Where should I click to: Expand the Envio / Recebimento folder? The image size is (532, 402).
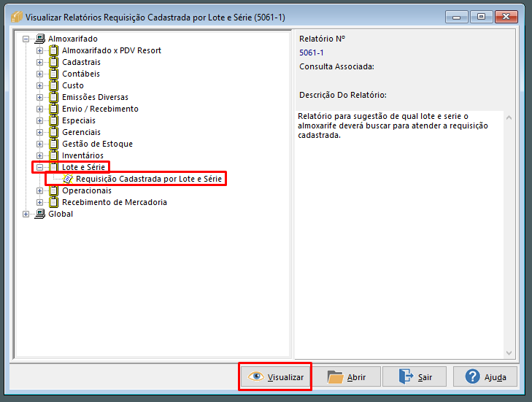pyautogui.click(x=39, y=109)
